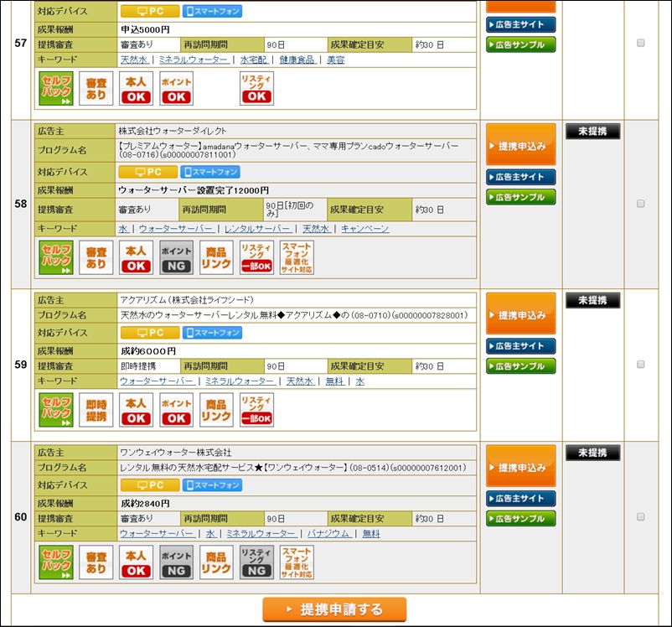This screenshot has height=627, width=672.
Task: Click 提携申込み for ウォーターダイレクト program
Action: (520, 144)
